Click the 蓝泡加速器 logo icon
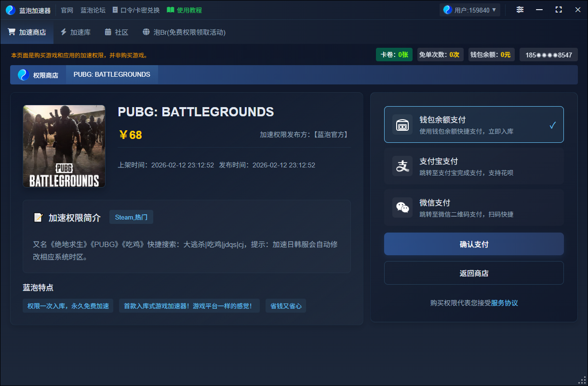The width and height of the screenshot is (588, 386). coord(11,10)
